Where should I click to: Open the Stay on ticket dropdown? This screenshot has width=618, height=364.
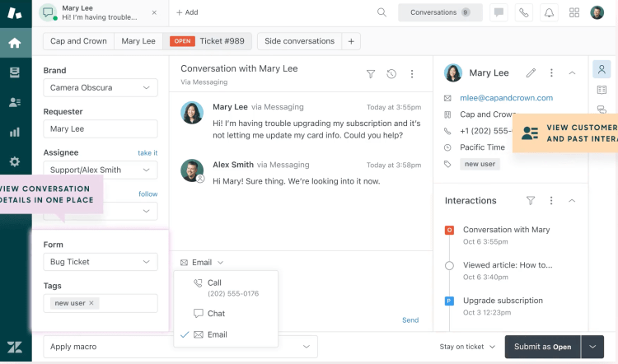click(x=467, y=347)
